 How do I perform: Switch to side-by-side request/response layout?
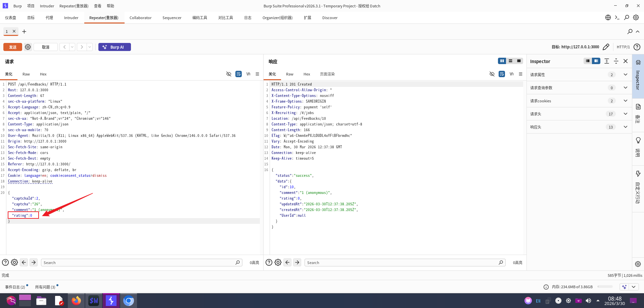click(502, 61)
